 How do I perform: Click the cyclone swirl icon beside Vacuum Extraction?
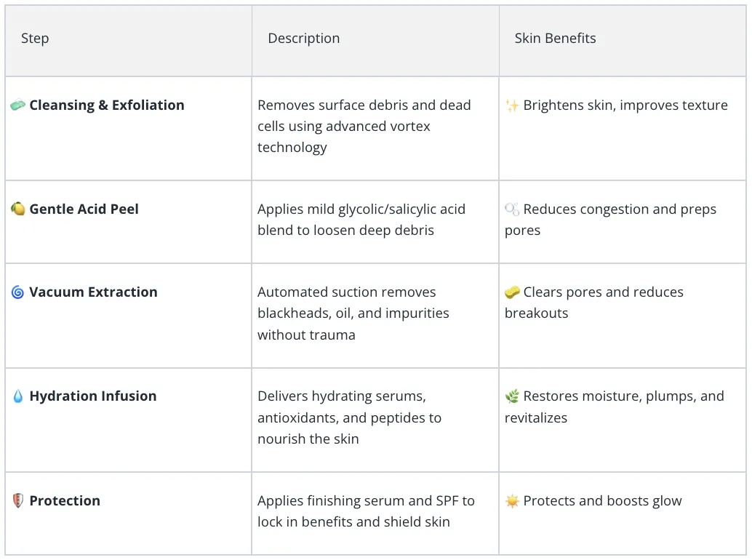coord(17,292)
